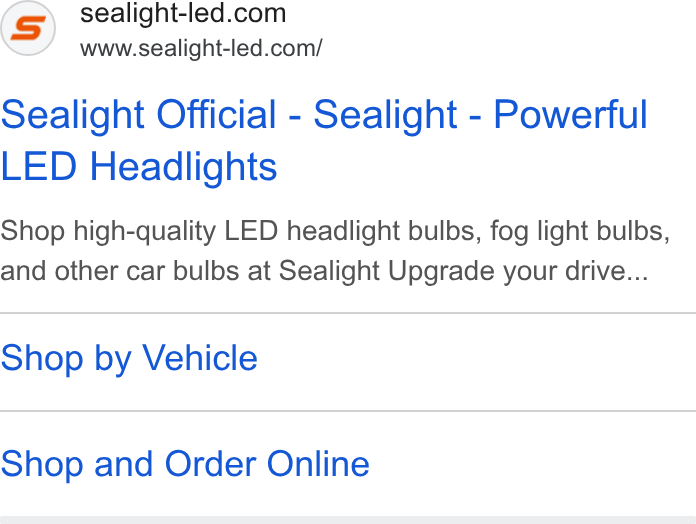Click the word Order in the bottom sitelink

coord(210,464)
